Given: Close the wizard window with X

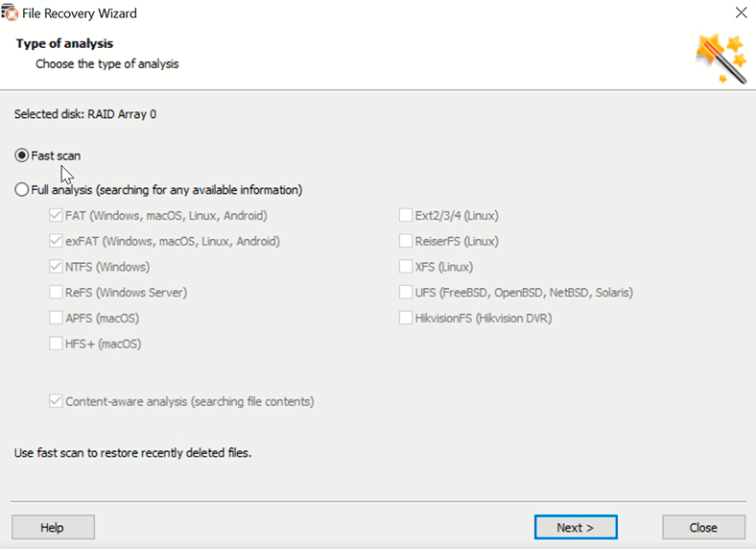Looking at the screenshot, I should click(x=741, y=12).
